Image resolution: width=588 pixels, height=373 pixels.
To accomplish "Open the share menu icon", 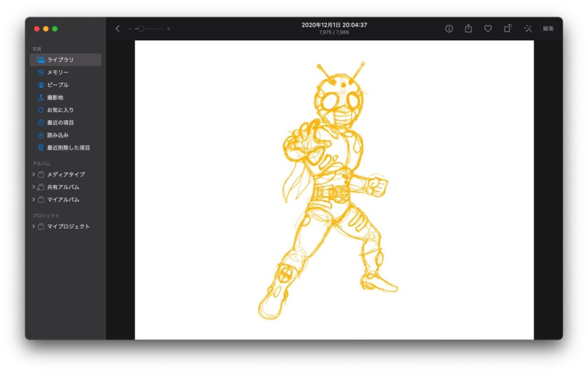I will pos(469,28).
